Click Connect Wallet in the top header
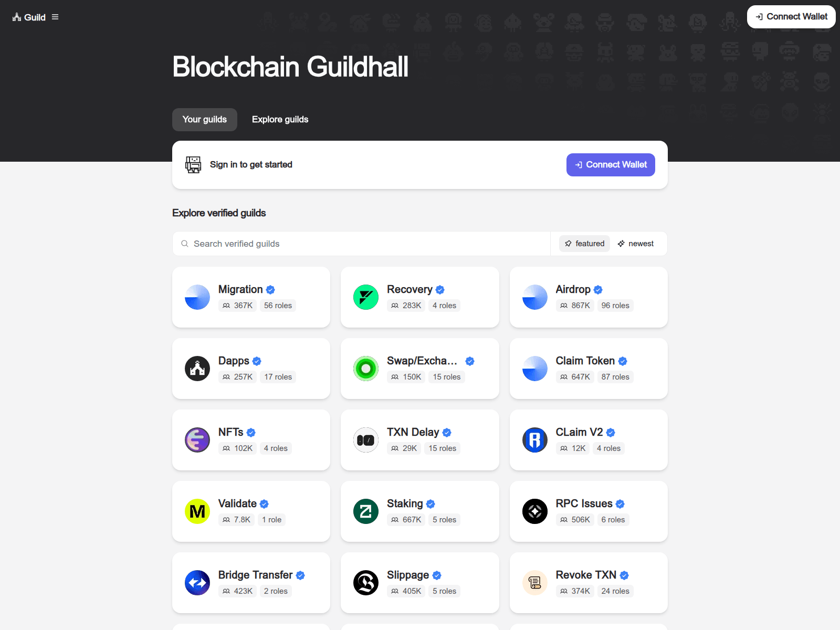 [x=791, y=17]
